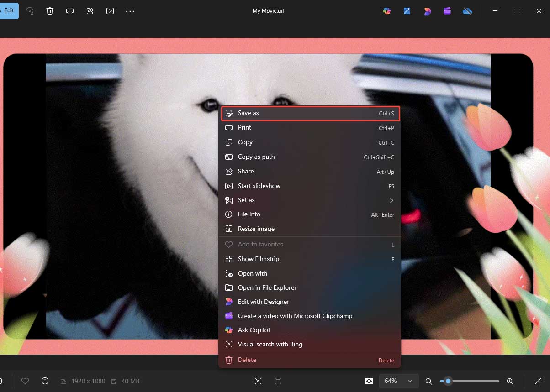Open the 64% zoom level dropdown
The height and width of the screenshot is (392, 550).
[x=398, y=381]
